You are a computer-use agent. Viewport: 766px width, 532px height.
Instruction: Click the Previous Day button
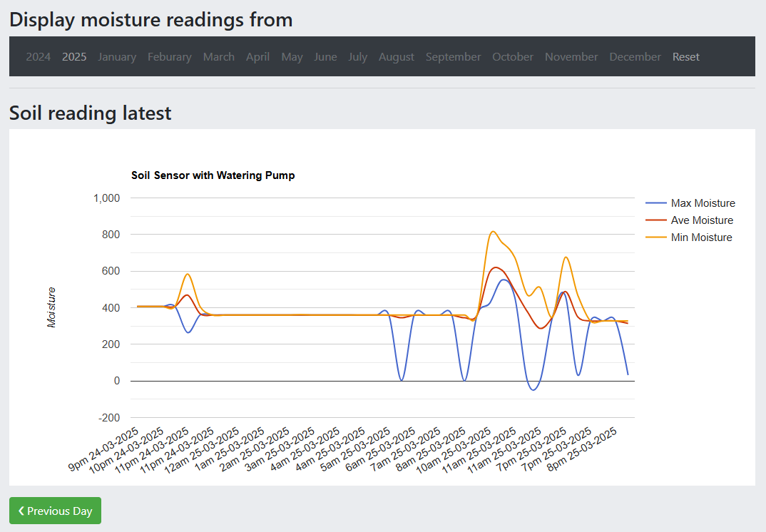click(x=55, y=511)
